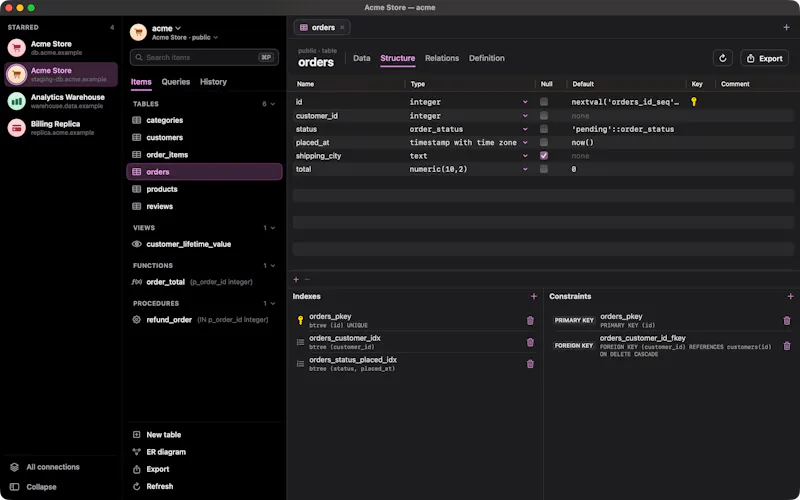The height and width of the screenshot is (500, 800).
Task: Open type dropdown for status column
Action: pyautogui.click(x=525, y=129)
